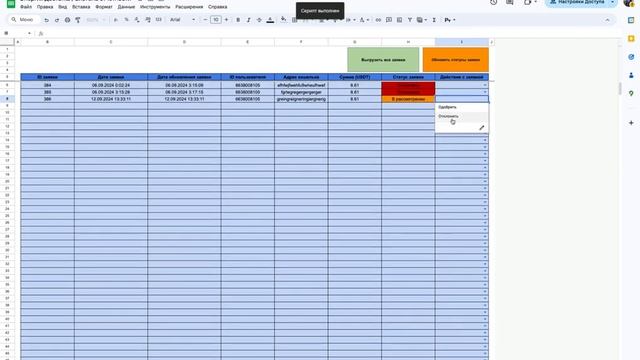Open Contacts in the side panel
Viewport: 640px width, 360px height.
click(631, 75)
